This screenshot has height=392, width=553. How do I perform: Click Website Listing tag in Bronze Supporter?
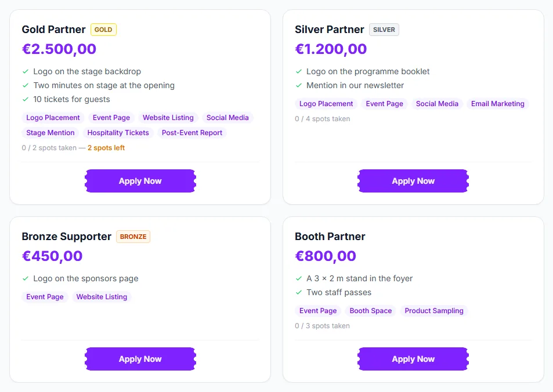(102, 297)
